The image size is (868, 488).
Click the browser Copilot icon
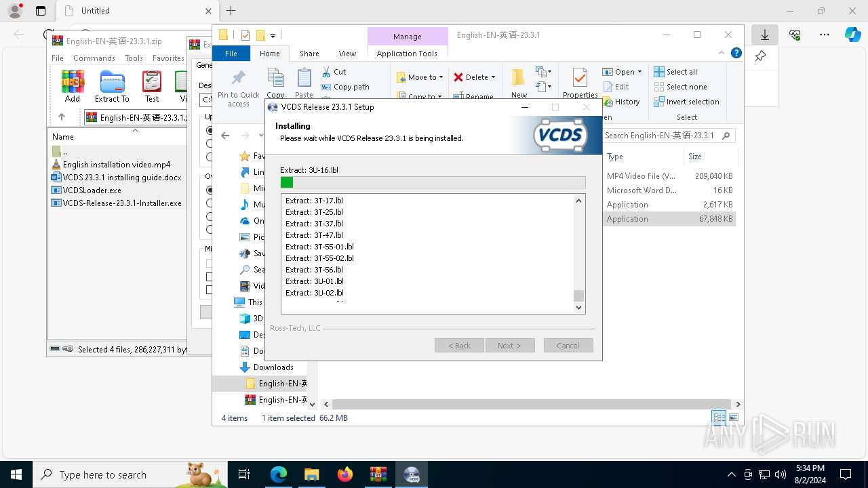click(852, 35)
